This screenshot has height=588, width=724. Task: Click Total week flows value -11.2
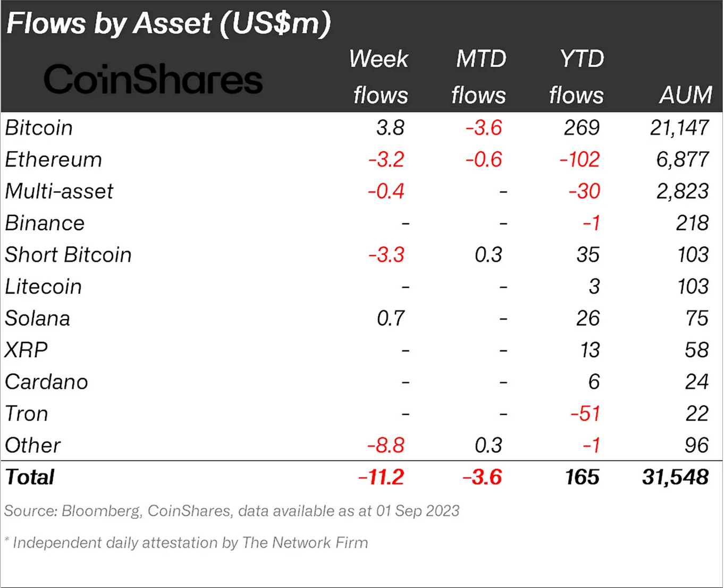tap(381, 477)
